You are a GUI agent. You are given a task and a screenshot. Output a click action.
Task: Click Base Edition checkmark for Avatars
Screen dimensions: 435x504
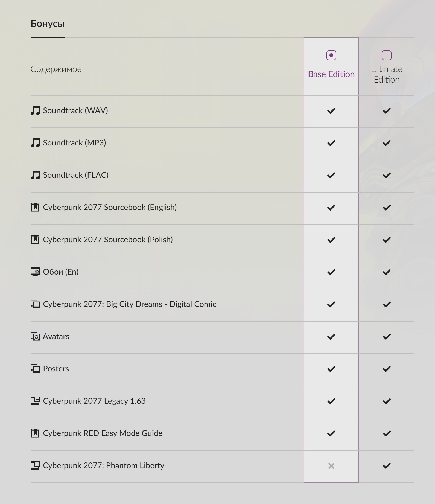(x=331, y=337)
